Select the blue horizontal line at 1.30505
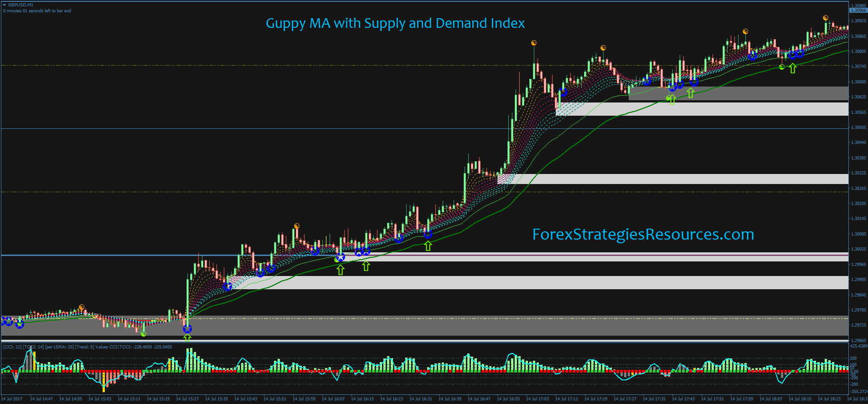868x404 pixels. pyautogui.click(x=424, y=129)
